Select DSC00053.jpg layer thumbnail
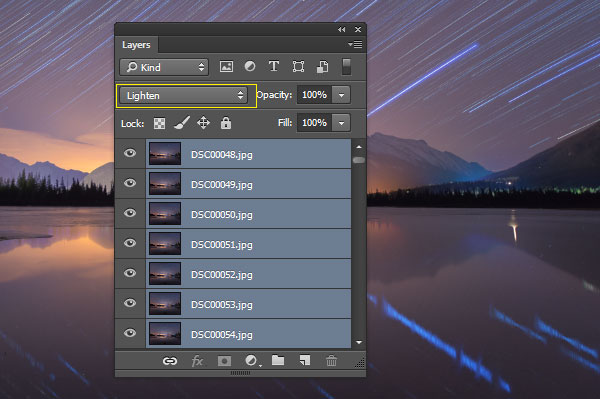 pos(165,303)
